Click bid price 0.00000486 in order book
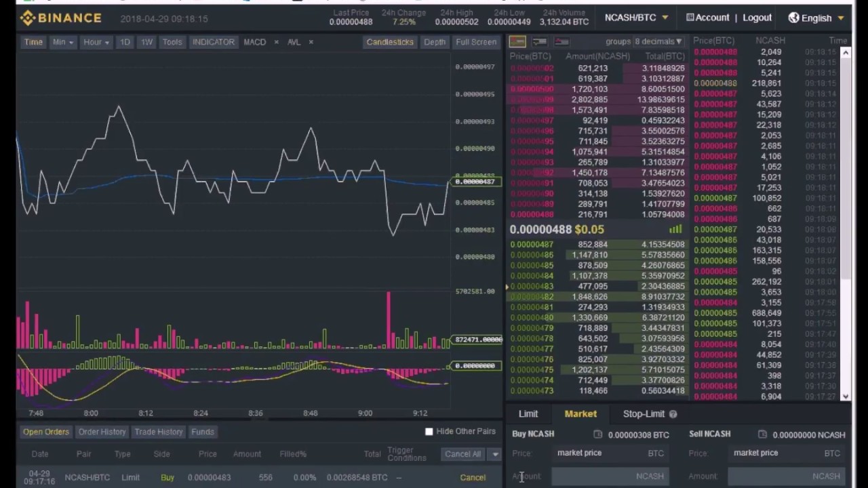The height and width of the screenshot is (488, 868). (532, 255)
